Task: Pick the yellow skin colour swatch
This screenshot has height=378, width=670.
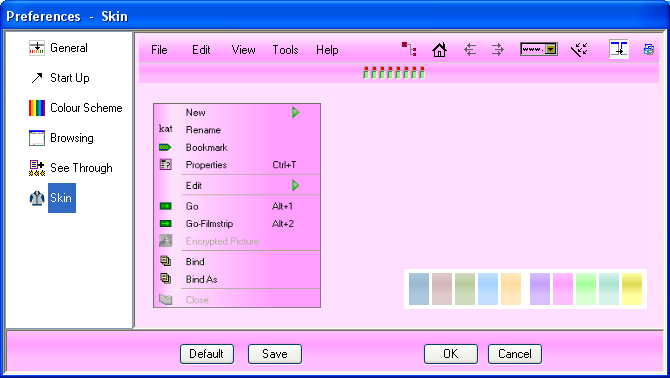Action: point(632,289)
